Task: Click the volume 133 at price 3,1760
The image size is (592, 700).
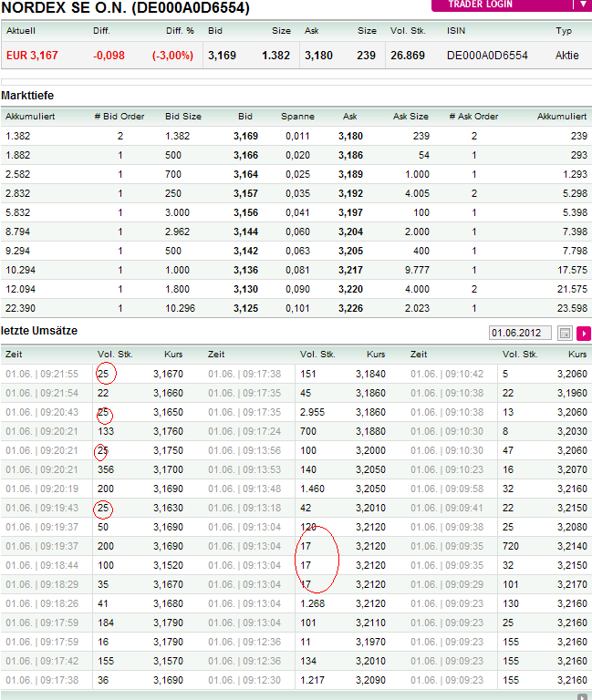Action: (x=106, y=432)
